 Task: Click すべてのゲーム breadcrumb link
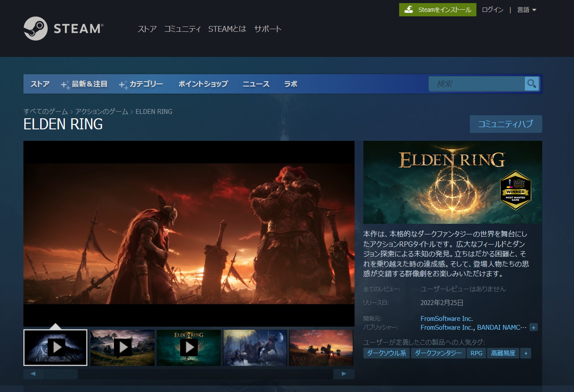[46, 112]
